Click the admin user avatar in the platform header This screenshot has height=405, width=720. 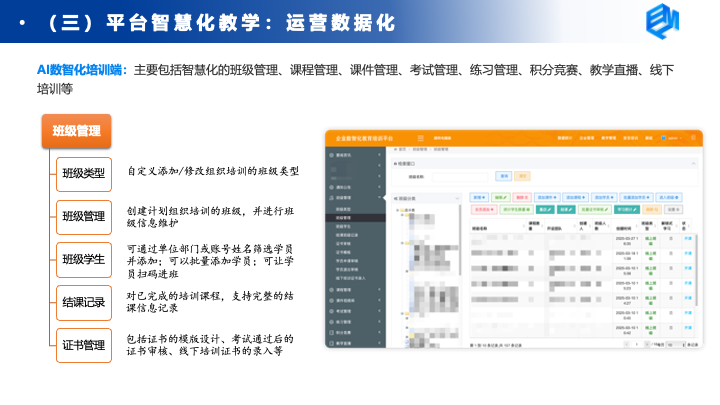coord(663,137)
